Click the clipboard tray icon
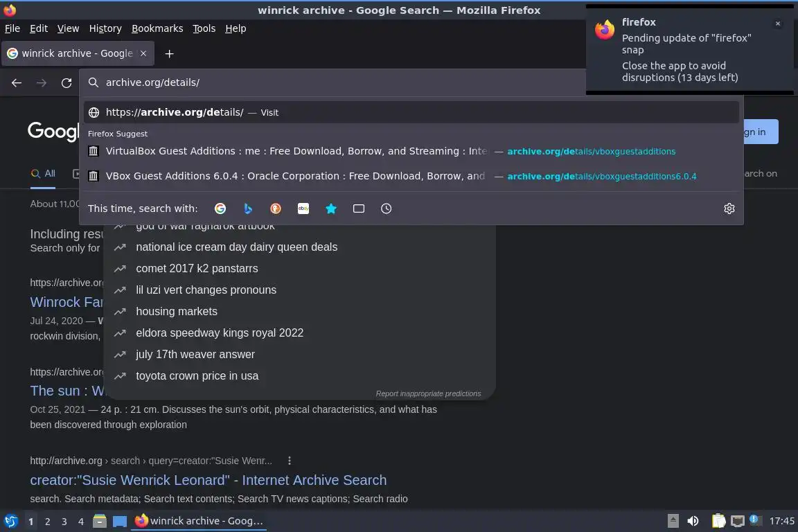The height and width of the screenshot is (532, 798). point(718,521)
